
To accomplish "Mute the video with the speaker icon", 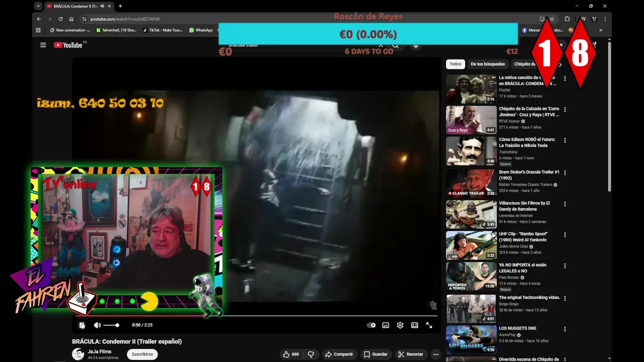I will (x=97, y=325).
